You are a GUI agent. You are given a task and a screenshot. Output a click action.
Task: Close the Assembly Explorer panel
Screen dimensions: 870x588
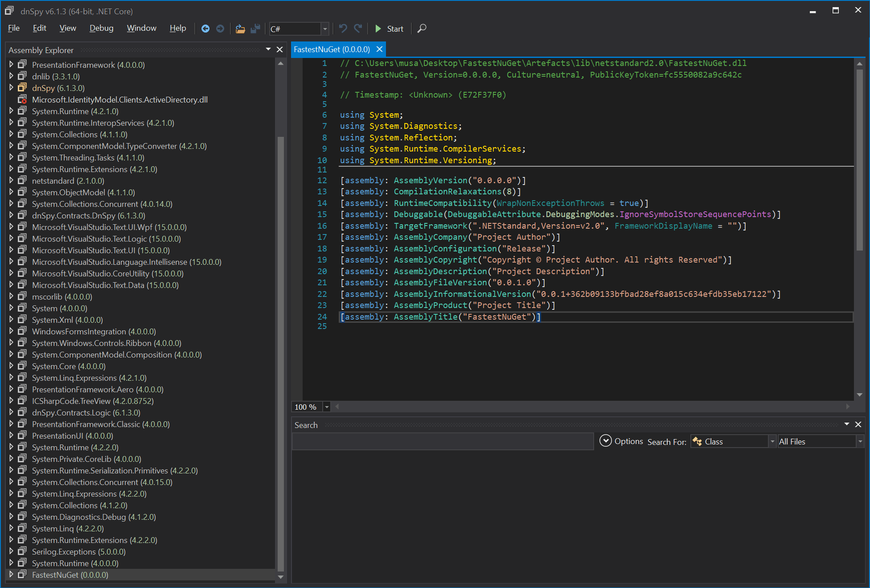[280, 49]
